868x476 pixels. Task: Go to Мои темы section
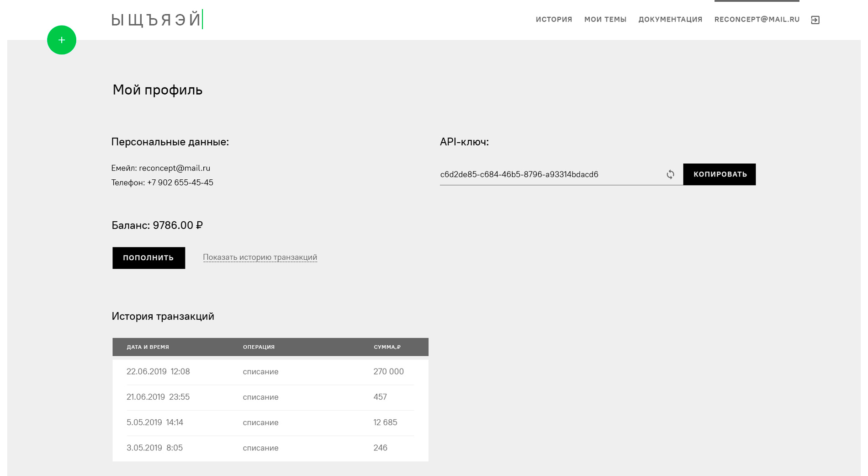605,20
